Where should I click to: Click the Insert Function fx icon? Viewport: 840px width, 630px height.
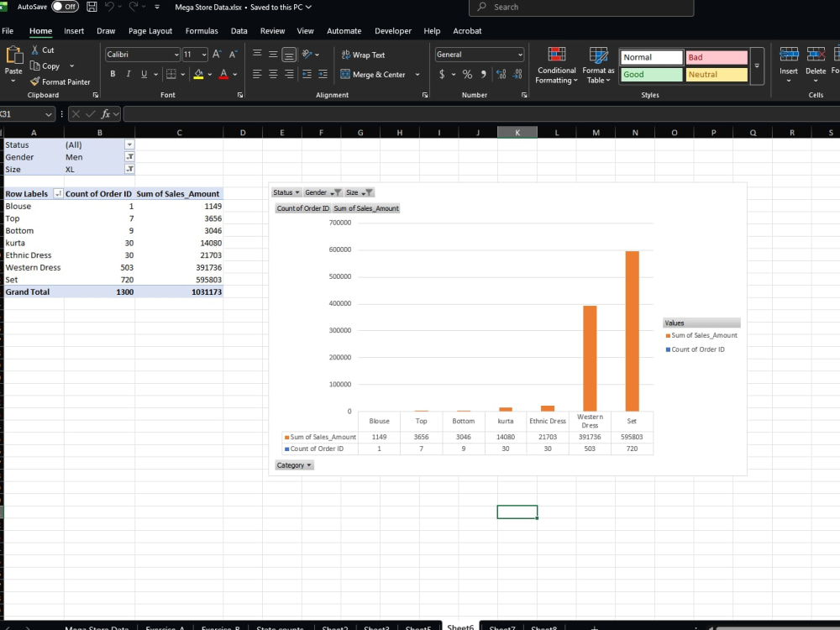[106, 114]
